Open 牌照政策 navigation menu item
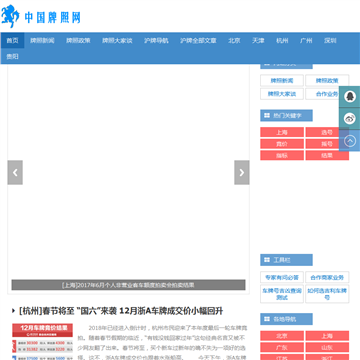The width and height of the screenshot is (360, 360). [x=78, y=41]
